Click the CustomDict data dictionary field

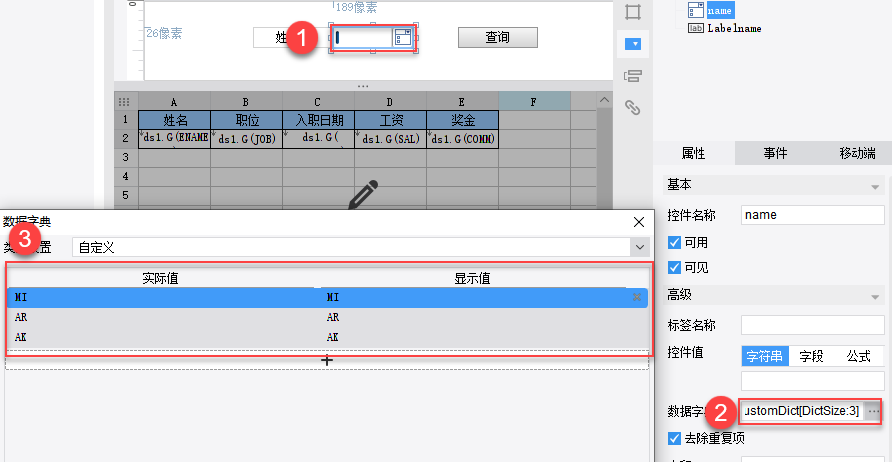point(802,411)
